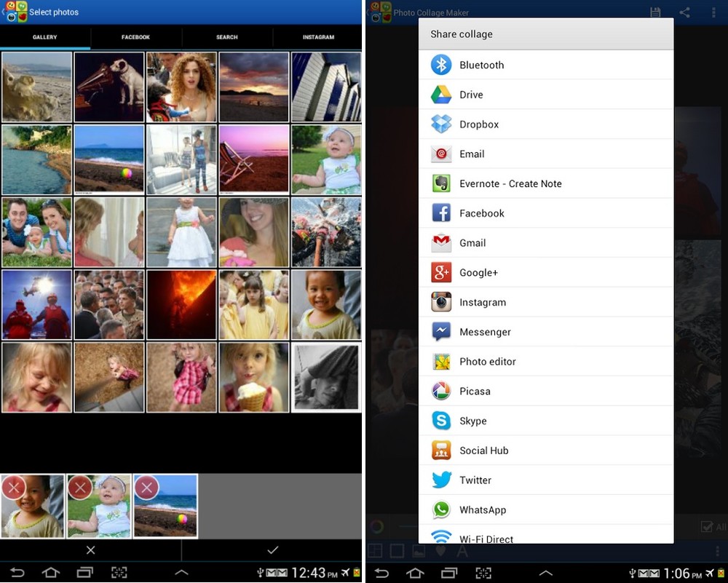Tap the 'Picasa' label in share list
Image resolution: width=728 pixels, height=583 pixels.
tap(475, 392)
